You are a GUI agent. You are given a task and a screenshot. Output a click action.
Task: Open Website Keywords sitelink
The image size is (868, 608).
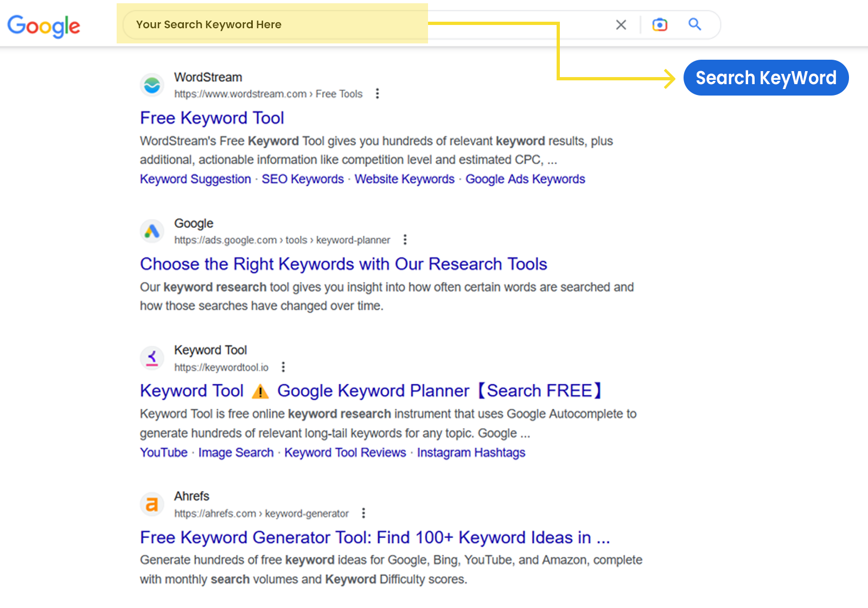coord(405,179)
